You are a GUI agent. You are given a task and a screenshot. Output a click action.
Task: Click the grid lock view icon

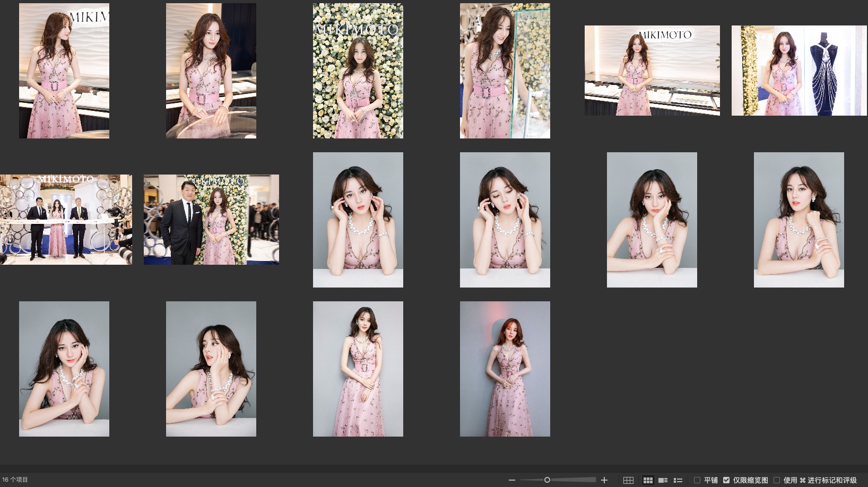[628, 480]
